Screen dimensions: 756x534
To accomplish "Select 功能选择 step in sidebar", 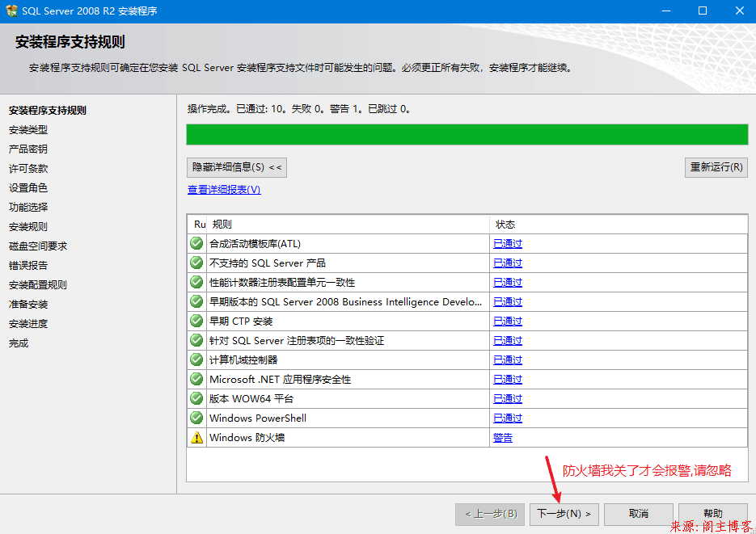I will (28, 208).
